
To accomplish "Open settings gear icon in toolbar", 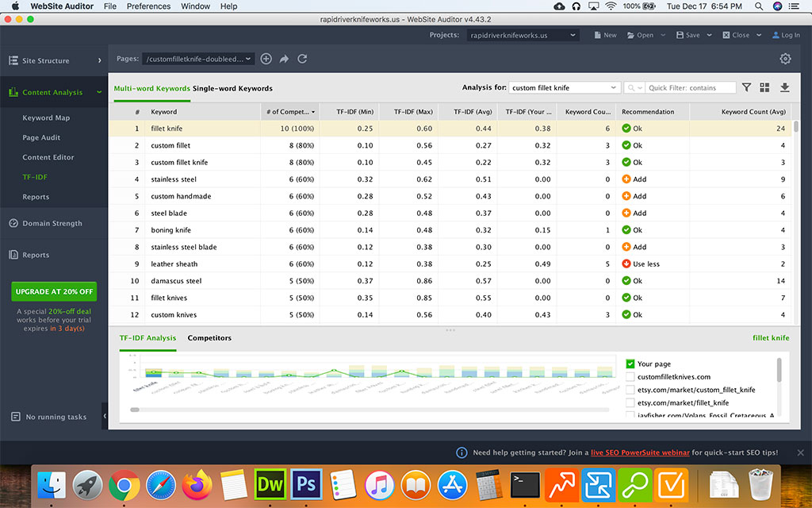I will [785, 59].
